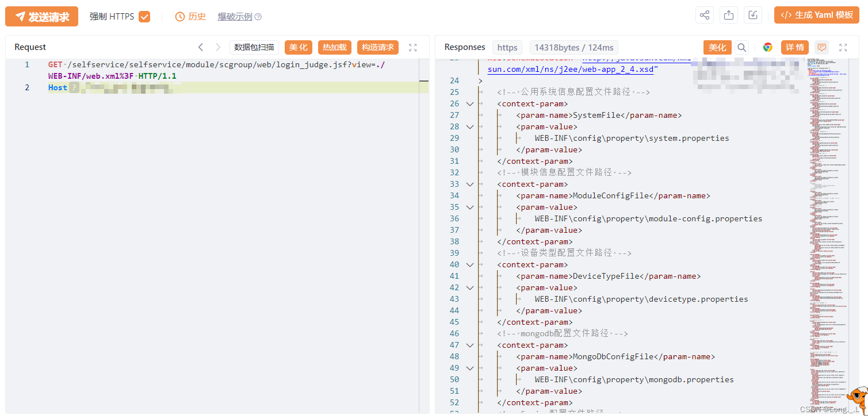Image resolution: width=868 pixels, height=419 pixels.
Task: Click the question mark badge after Host
Action: (x=74, y=87)
